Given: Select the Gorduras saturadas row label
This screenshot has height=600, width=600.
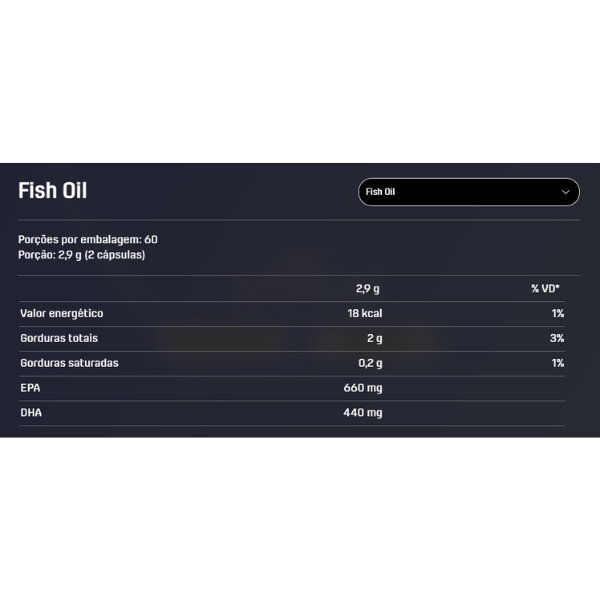Looking at the screenshot, I should (69, 363).
